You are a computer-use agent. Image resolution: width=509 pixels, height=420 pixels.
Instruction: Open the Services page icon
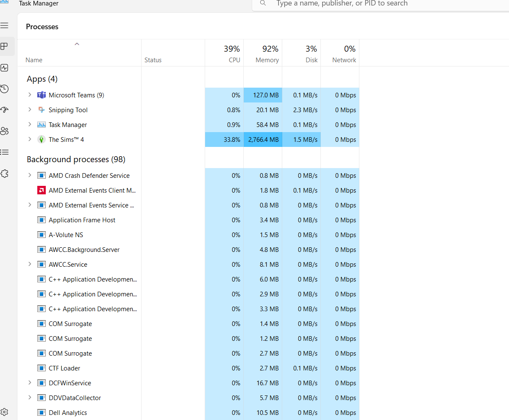(4, 174)
